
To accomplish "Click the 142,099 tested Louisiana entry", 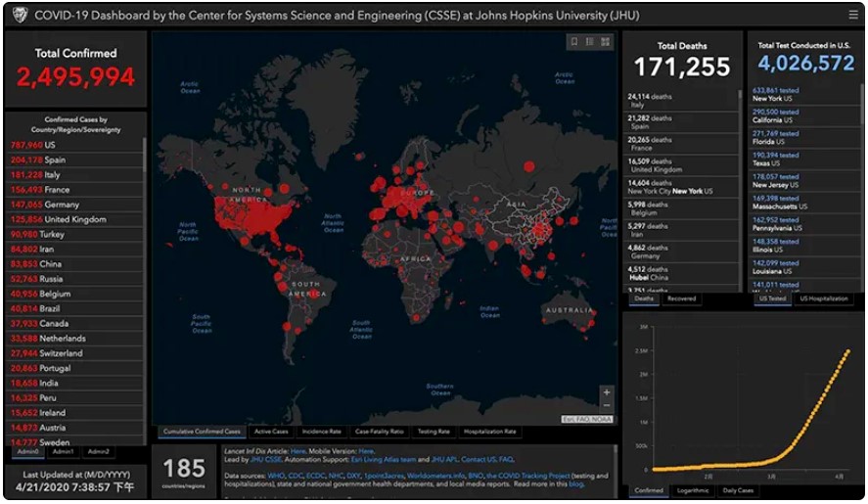I will coord(805,267).
